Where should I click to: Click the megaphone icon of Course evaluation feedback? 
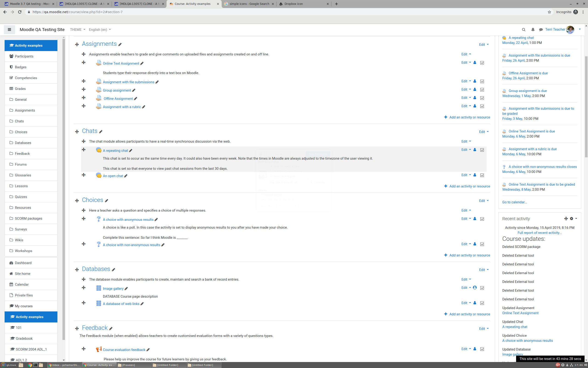point(99,349)
